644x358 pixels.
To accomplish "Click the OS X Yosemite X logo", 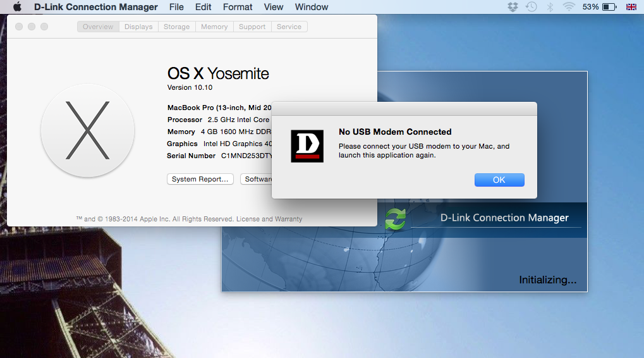I will click(x=87, y=131).
